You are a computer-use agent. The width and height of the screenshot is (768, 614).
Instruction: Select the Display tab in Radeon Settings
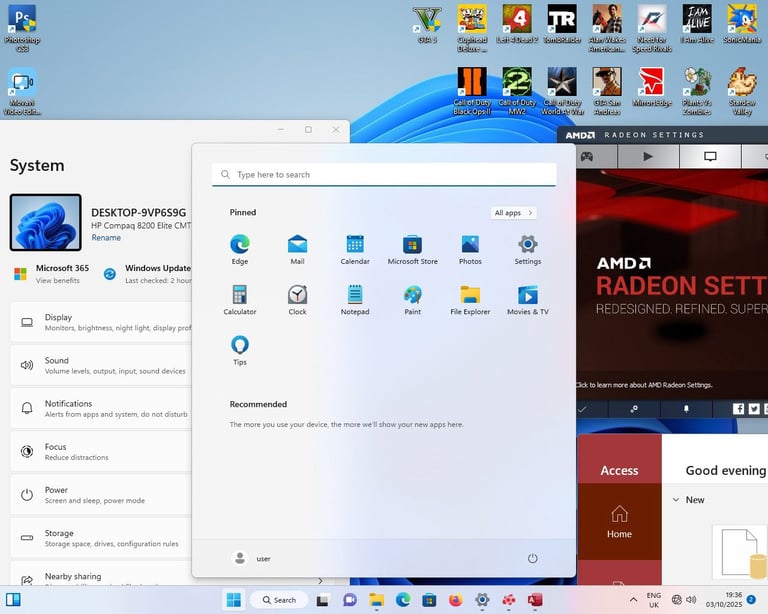(710, 156)
